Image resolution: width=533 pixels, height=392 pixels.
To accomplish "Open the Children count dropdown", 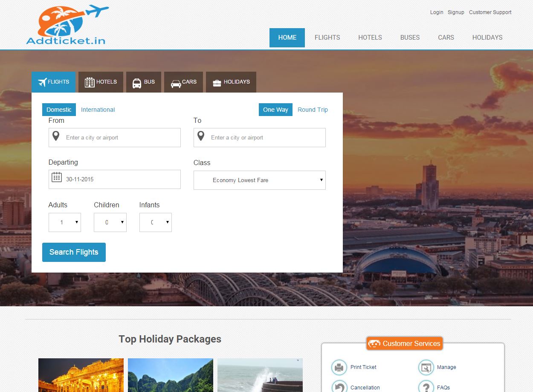I will (110, 222).
